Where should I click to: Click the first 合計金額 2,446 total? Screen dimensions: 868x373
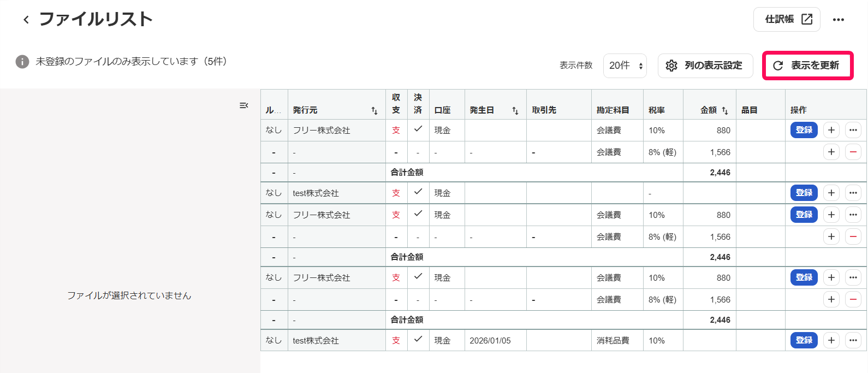(x=720, y=173)
